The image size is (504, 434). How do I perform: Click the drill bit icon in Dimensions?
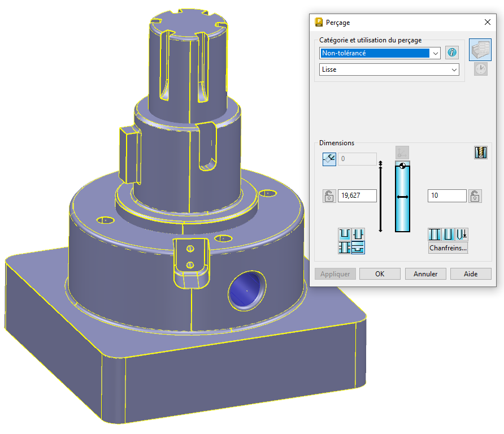pos(481,153)
